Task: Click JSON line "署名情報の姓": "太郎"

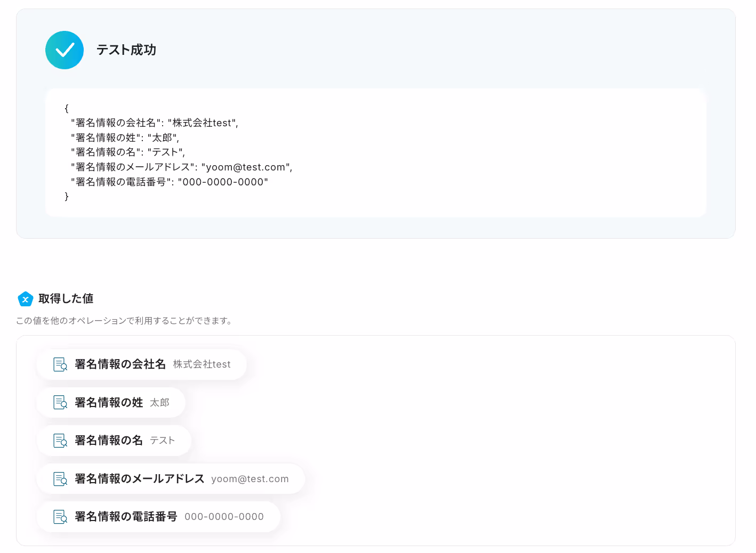Action: [125, 138]
